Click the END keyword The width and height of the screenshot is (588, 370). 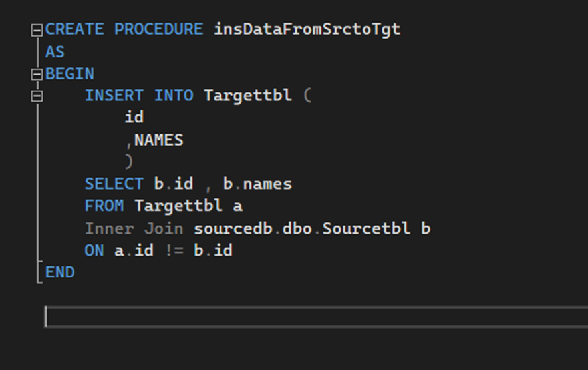pos(60,272)
